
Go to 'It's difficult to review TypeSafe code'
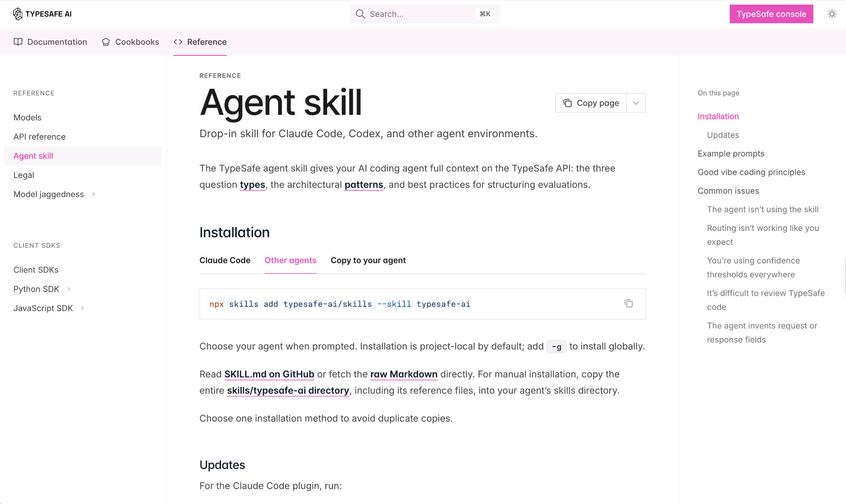[765, 300]
